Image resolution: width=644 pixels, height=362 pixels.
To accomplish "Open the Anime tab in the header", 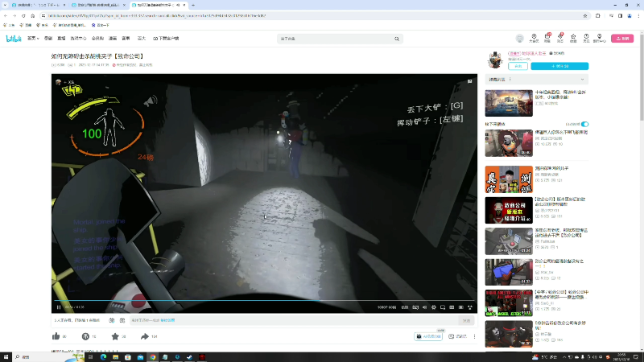I will [48, 39].
